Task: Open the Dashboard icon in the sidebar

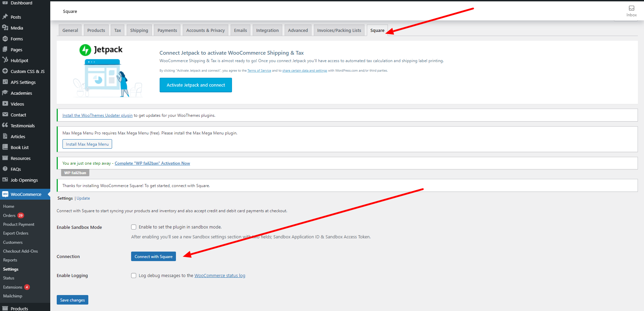Action: tap(5, 3)
